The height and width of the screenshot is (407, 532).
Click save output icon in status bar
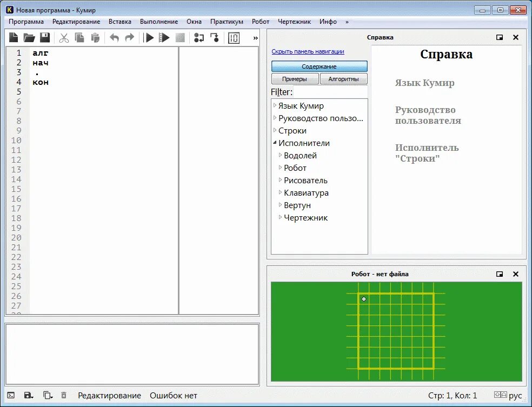pos(29,396)
